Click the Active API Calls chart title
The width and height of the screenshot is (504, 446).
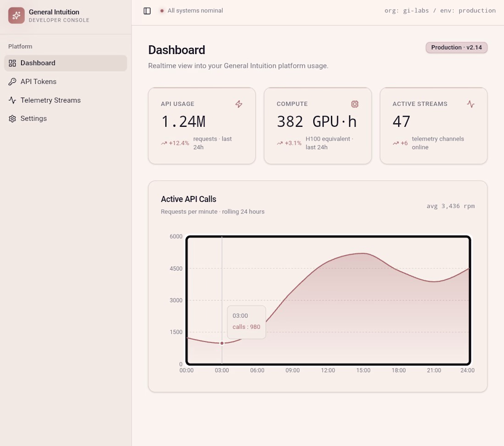coord(188,199)
